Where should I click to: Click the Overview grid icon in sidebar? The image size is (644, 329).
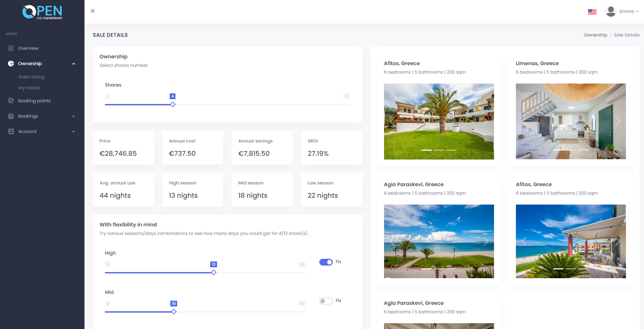11,48
